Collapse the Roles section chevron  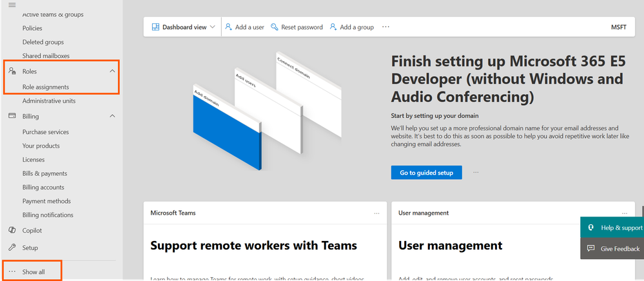tap(113, 72)
